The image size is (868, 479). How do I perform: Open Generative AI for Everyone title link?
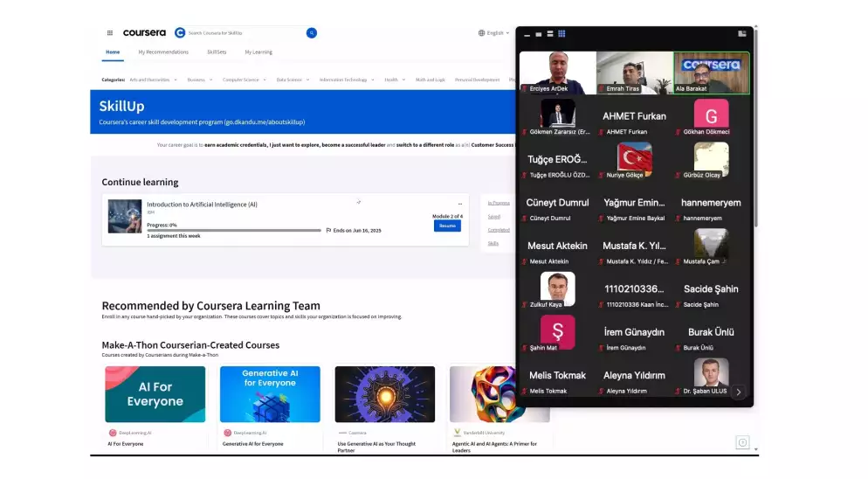pos(252,444)
